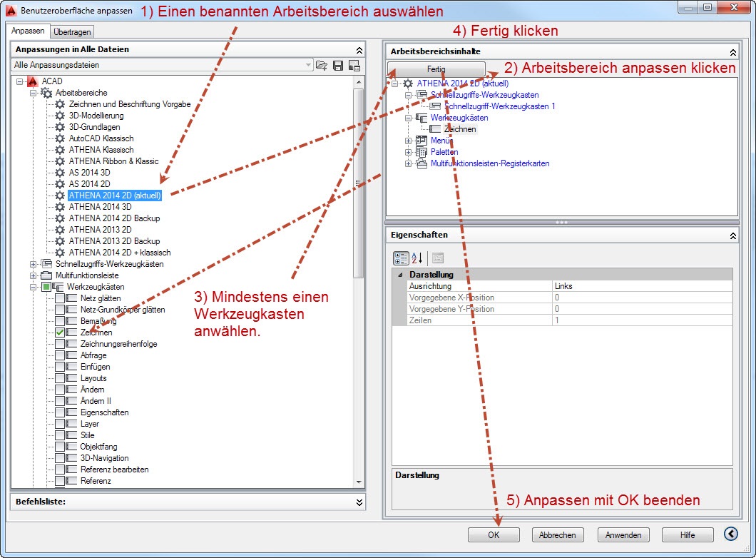Expand the Multifunktionsleiste tree node
Image resolution: width=756 pixels, height=558 pixels.
34,275
